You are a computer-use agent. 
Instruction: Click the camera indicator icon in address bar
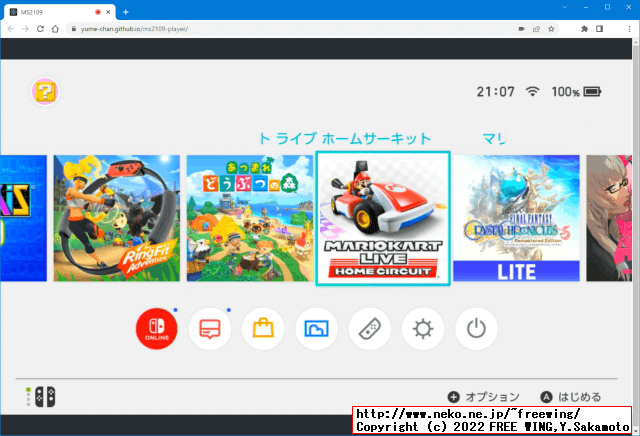tap(522, 29)
